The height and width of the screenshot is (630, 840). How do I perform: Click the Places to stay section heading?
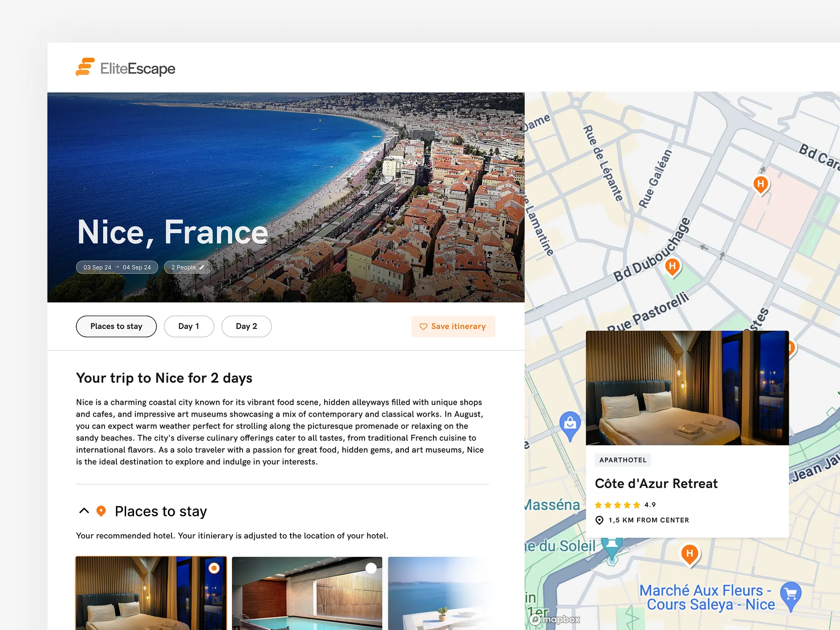click(x=161, y=511)
